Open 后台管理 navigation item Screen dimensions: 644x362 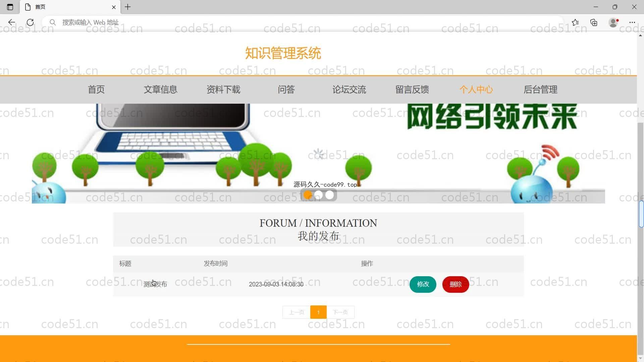click(540, 89)
